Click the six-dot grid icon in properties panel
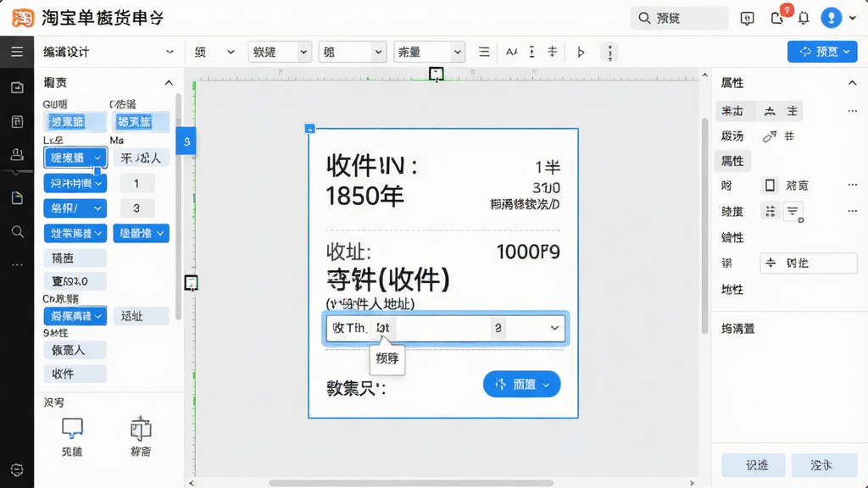 770,211
